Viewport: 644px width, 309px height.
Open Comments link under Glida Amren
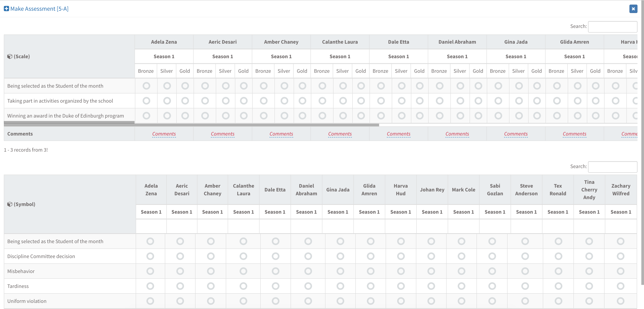574,134
